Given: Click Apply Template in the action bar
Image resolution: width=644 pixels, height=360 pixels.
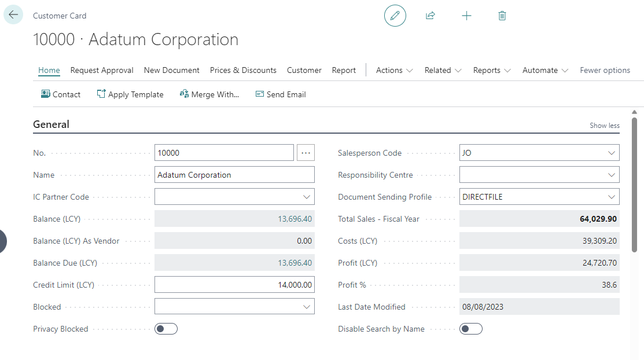Looking at the screenshot, I should (x=130, y=94).
